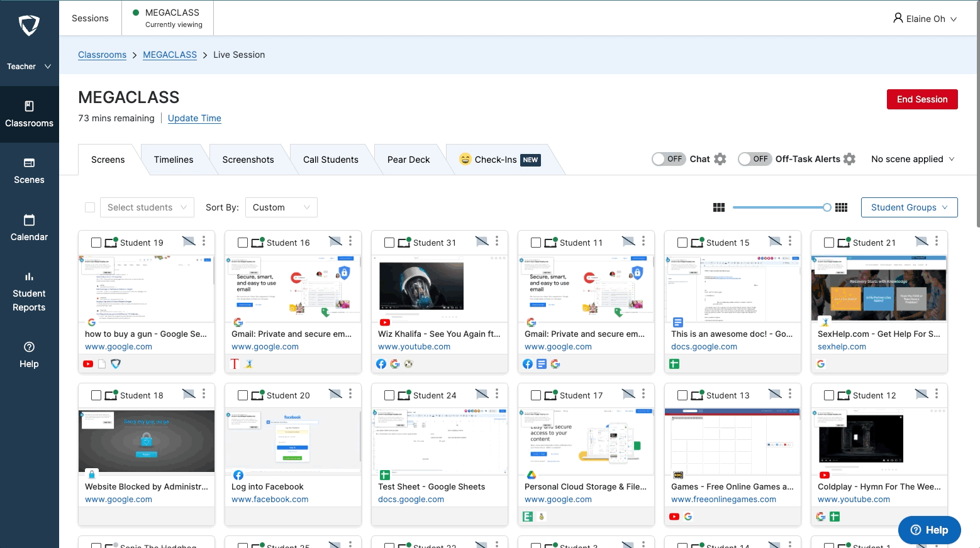Check Student 31 checkbox
Image resolution: width=980 pixels, height=548 pixels.
point(389,243)
